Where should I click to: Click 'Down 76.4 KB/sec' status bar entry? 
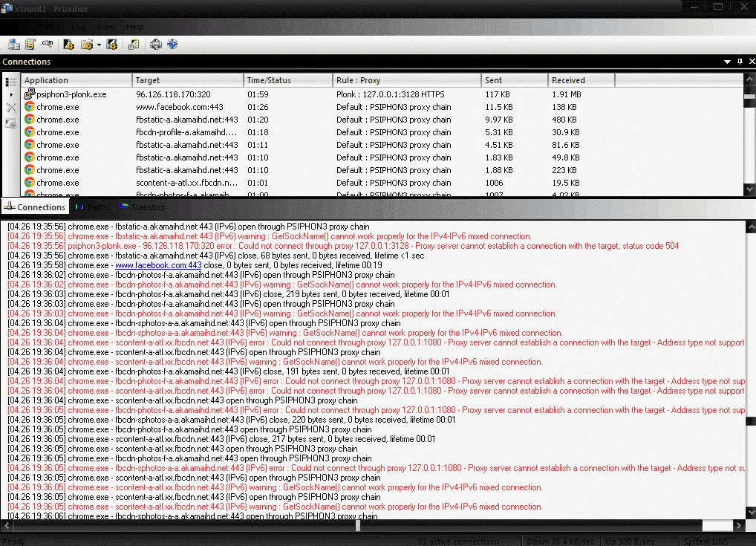click(560, 542)
